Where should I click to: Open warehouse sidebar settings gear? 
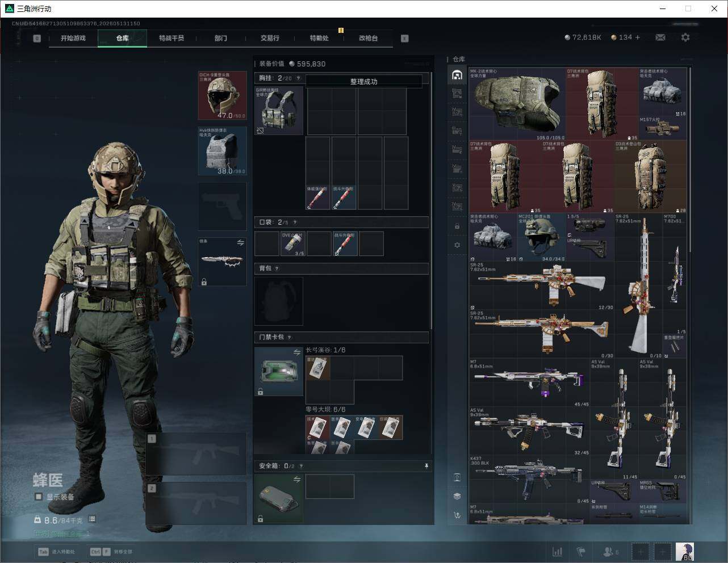coord(457,245)
